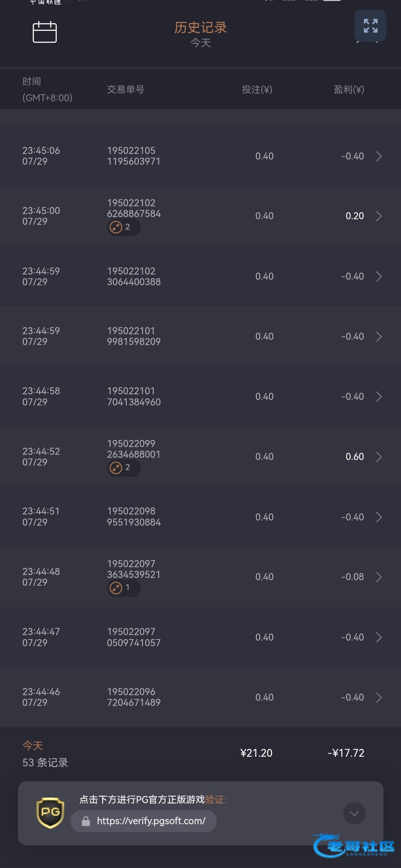Tap the feature badge on the 23:44:48 record
The image size is (401, 868).
[123, 588]
